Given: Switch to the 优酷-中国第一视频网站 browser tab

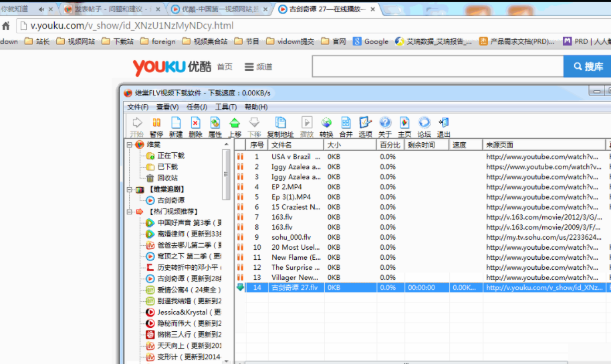Looking at the screenshot, I should tap(219, 9).
